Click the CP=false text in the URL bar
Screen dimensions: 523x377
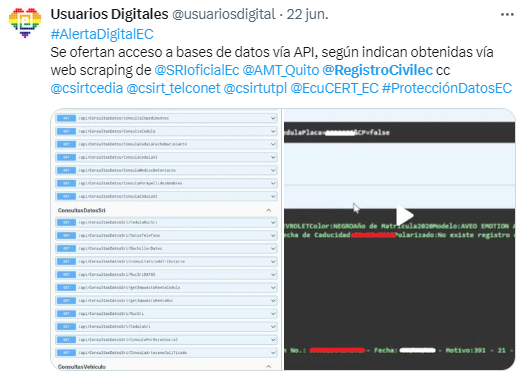click(x=374, y=132)
